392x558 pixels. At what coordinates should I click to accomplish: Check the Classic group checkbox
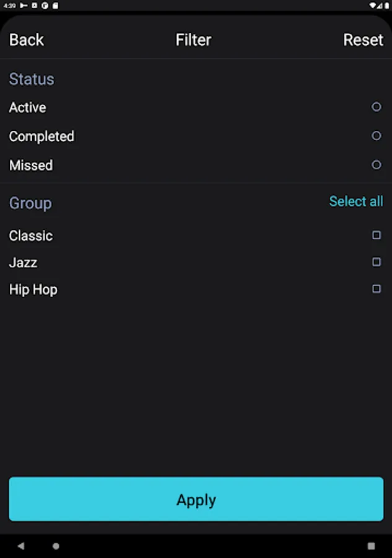tap(377, 235)
